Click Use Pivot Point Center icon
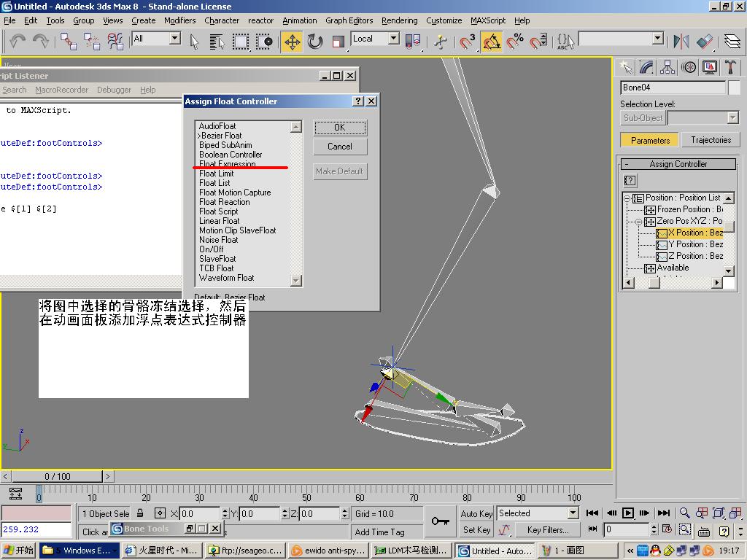The height and width of the screenshot is (560, 747). [413, 42]
